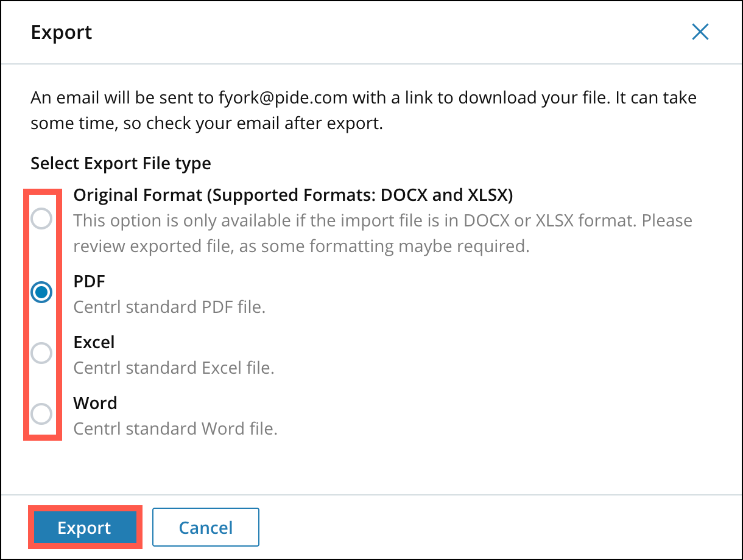Enable Original Format export option
Viewport: 743px width, 560px height.
click(41, 219)
